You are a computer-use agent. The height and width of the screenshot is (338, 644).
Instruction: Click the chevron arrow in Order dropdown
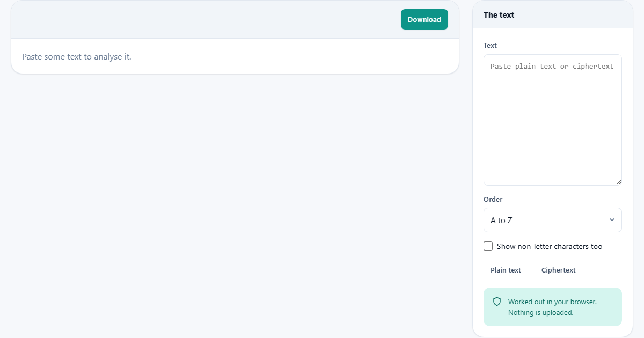(x=612, y=220)
